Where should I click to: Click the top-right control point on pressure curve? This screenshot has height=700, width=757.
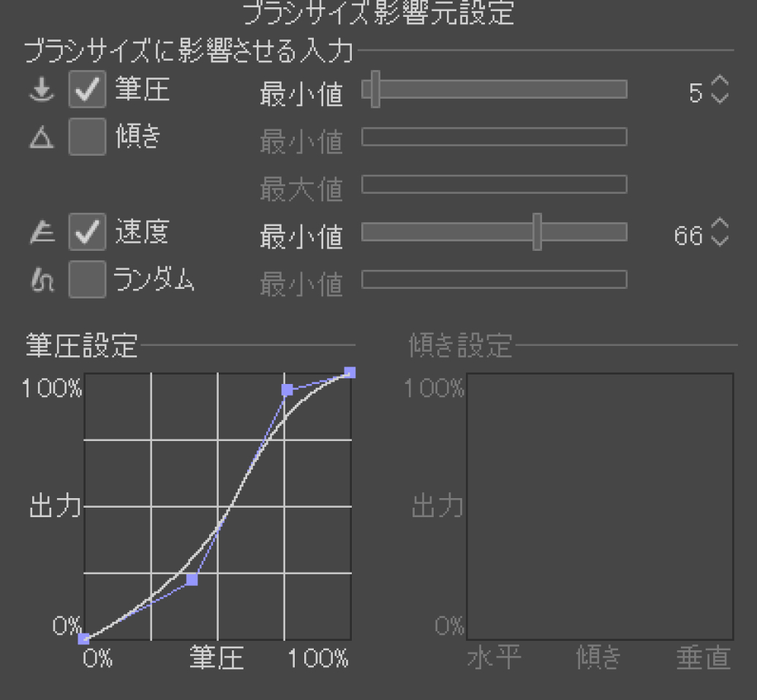pos(350,372)
